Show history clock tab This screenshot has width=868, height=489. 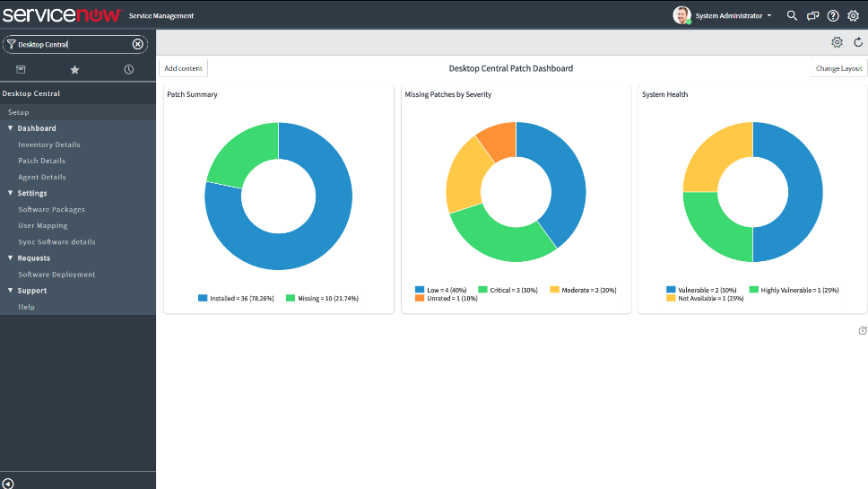coord(128,69)
